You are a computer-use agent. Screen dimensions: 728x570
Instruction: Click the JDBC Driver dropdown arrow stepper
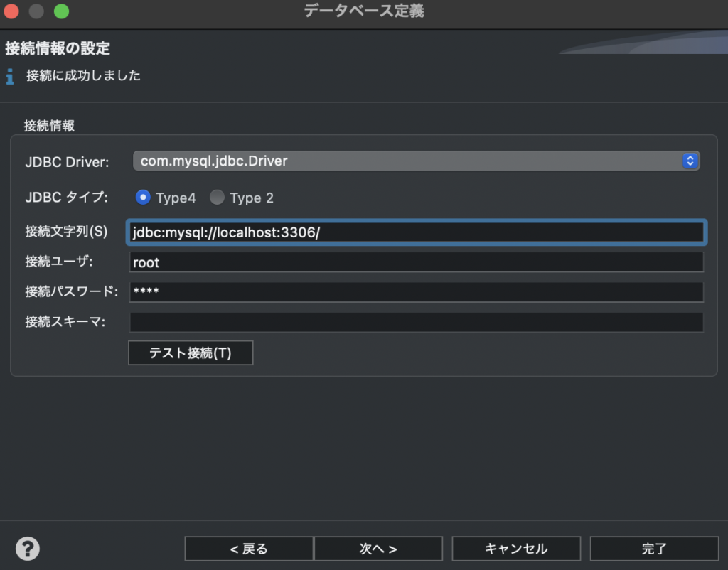[x=690, y=161]
